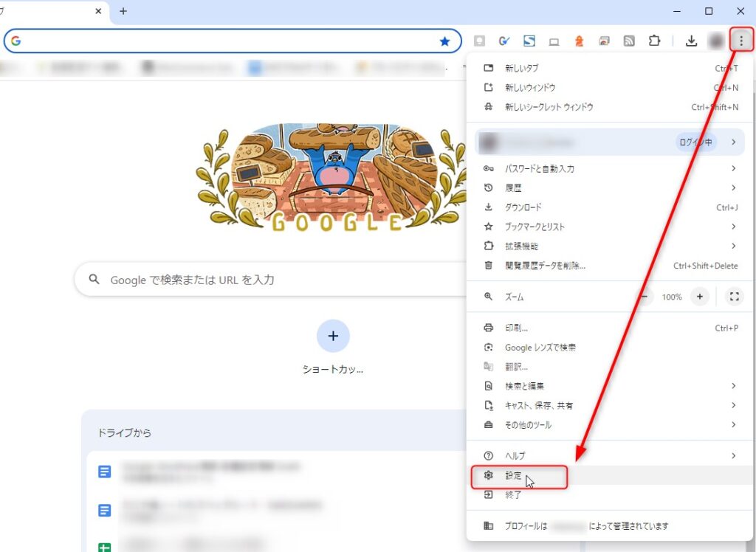Focus the address bar input
This screenshot has width=756, height=552.
coord(231,41)
